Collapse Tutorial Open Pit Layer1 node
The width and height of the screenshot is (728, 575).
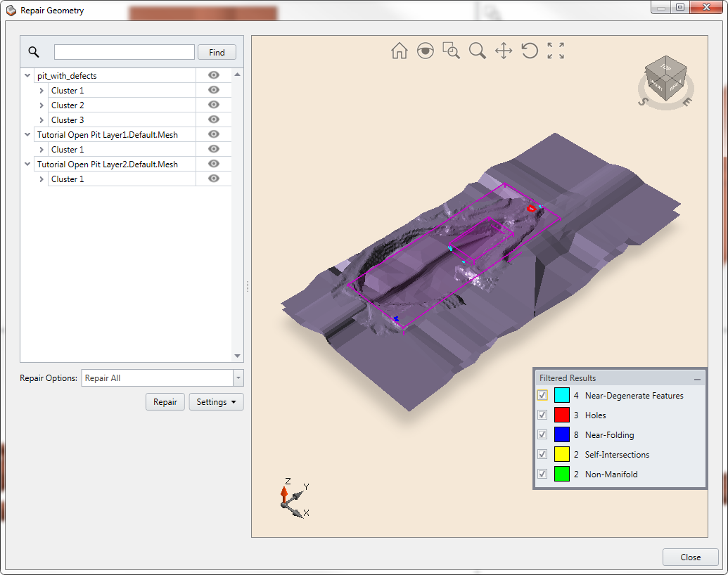click(x=27, y=134)
